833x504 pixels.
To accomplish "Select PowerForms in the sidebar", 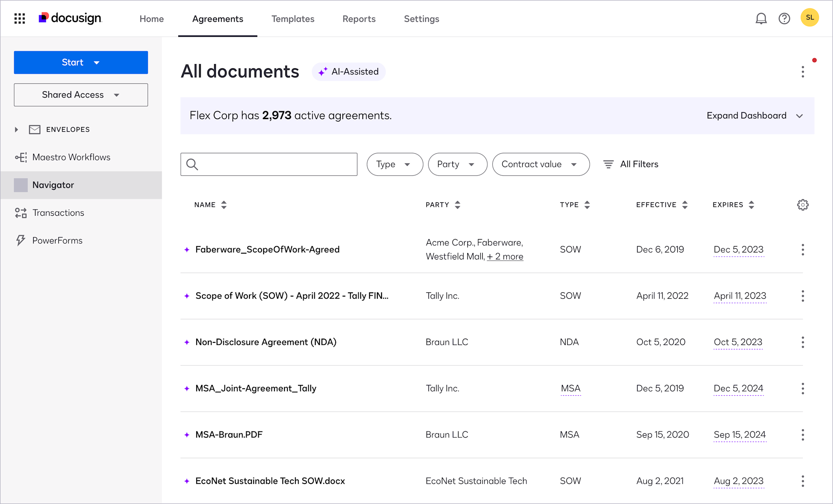I will point(57,240).
